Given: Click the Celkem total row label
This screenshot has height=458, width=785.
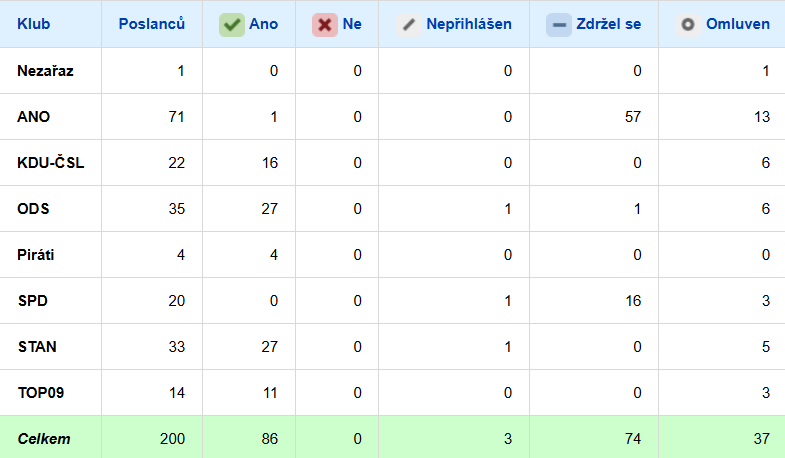Looking at the screenshot, I should click(x=44, y=439).
